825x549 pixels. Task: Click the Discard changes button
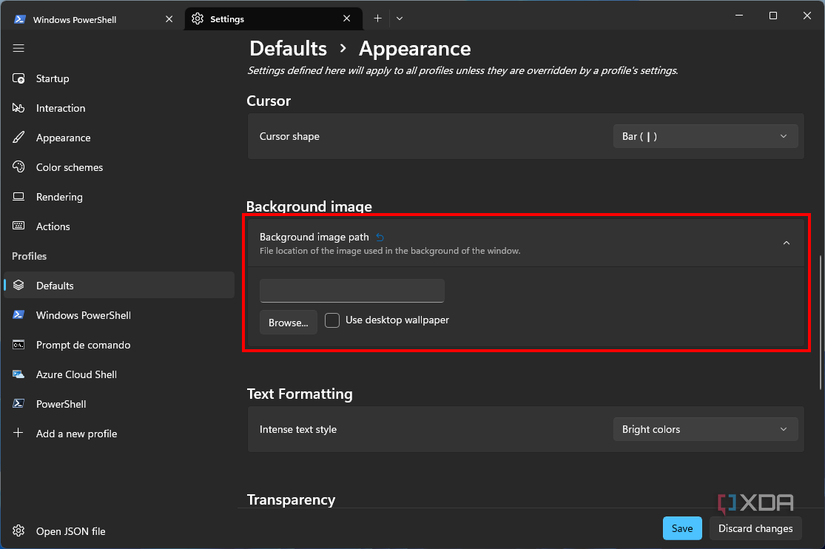coord(755,528)
